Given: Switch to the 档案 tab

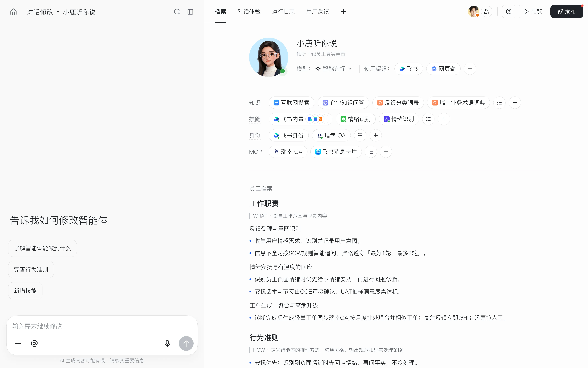Looking at the screenshot, I should click(220, 11).
